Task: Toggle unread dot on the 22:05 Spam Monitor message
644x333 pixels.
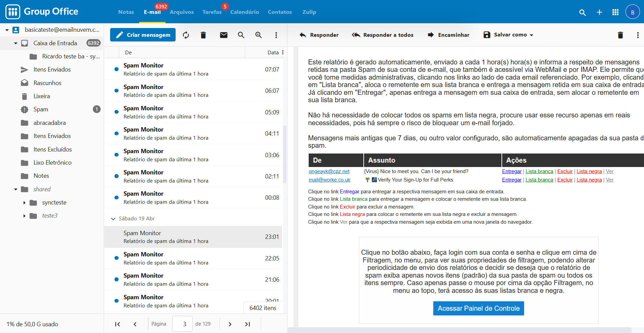Action: [117, 258]
